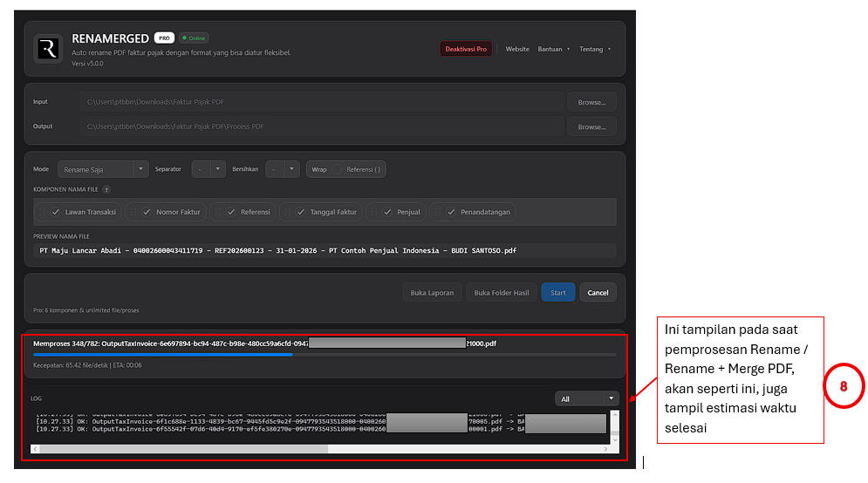Open the Mode dropdown showing Rename Saja

[x=103, y=169]
